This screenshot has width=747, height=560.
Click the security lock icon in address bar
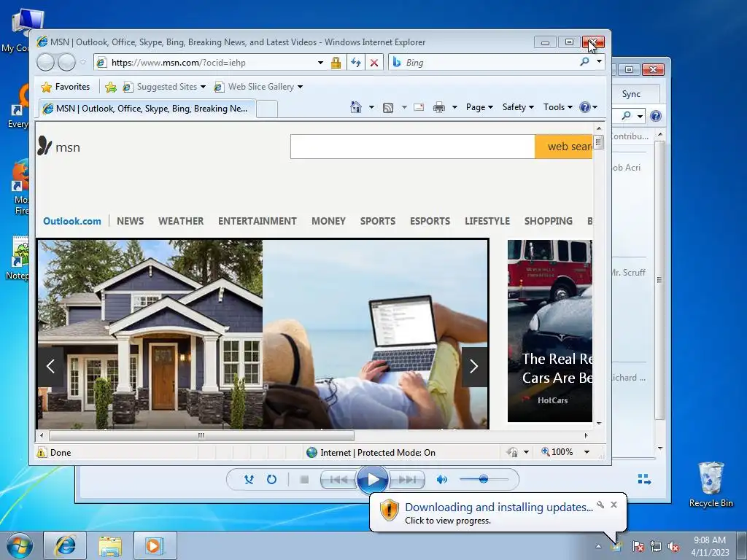click(x=336, y=63)
